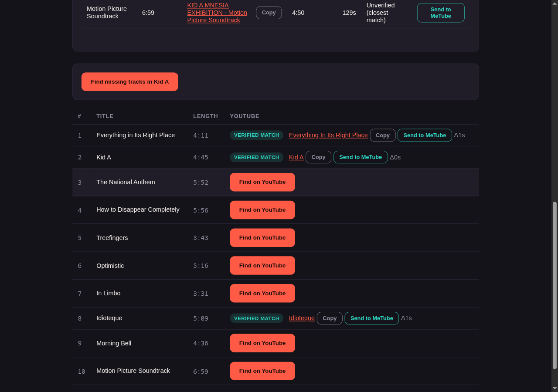
Task: Select the How to Disappear Completely title
Action: click(138, 210)
